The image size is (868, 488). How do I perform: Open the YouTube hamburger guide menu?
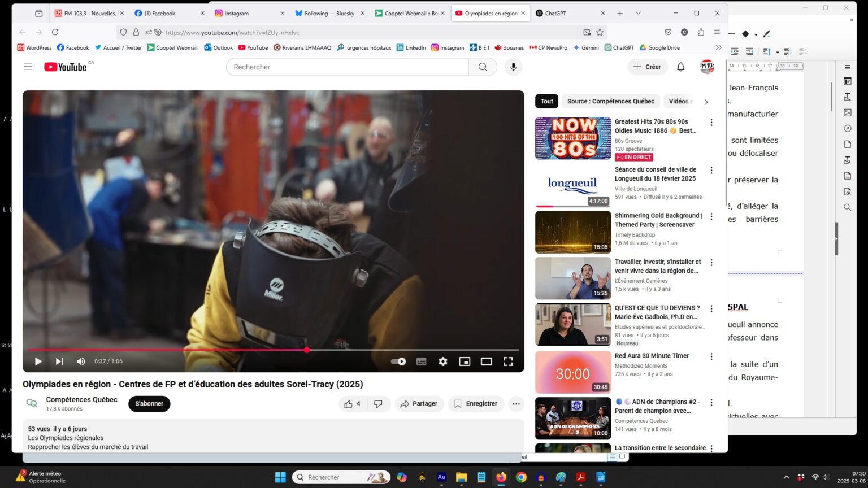point(28,67)
